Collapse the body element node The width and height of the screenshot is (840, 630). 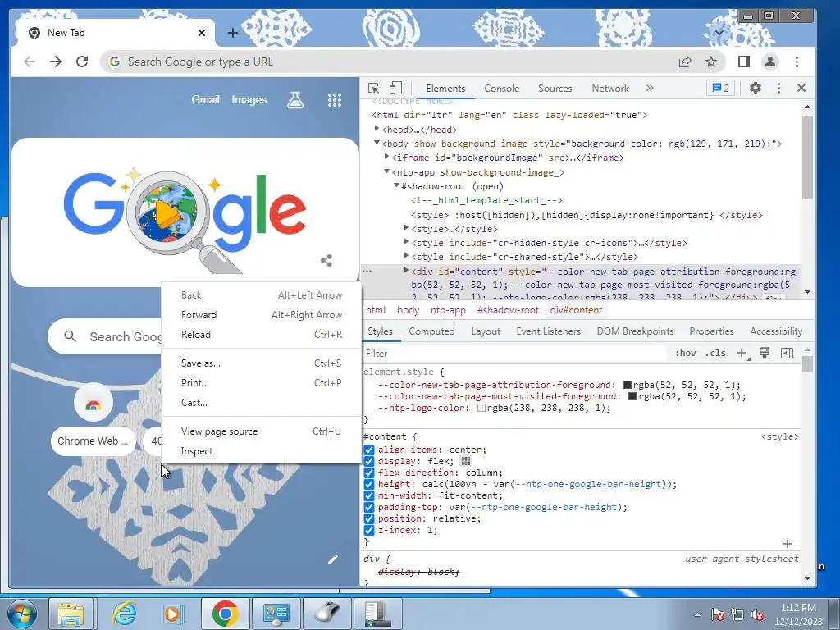pos(377,143)
